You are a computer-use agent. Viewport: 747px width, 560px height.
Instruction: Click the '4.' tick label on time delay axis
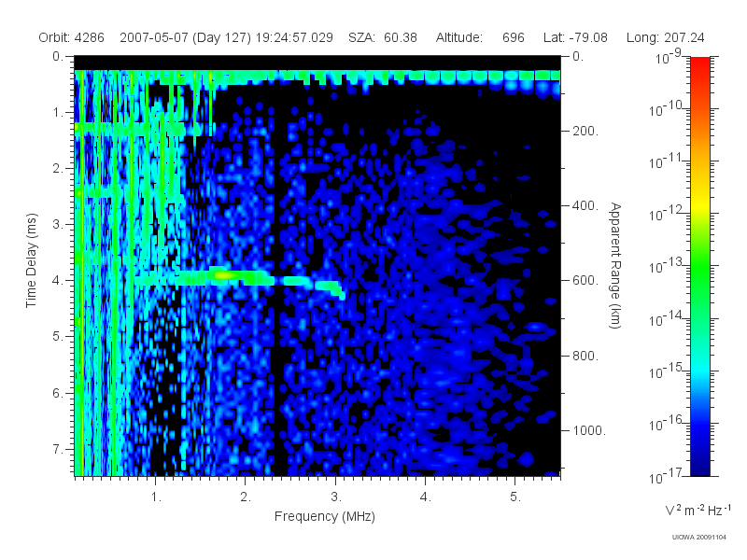coord(58,281)
